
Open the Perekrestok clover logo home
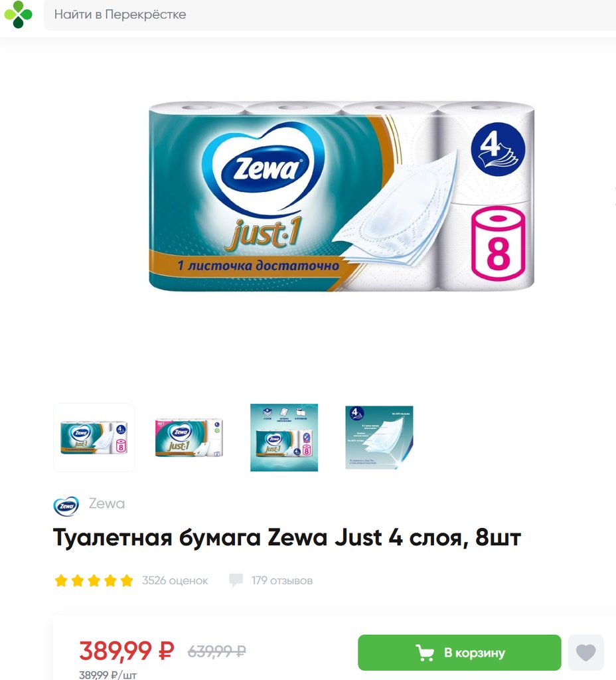[18, 15]
